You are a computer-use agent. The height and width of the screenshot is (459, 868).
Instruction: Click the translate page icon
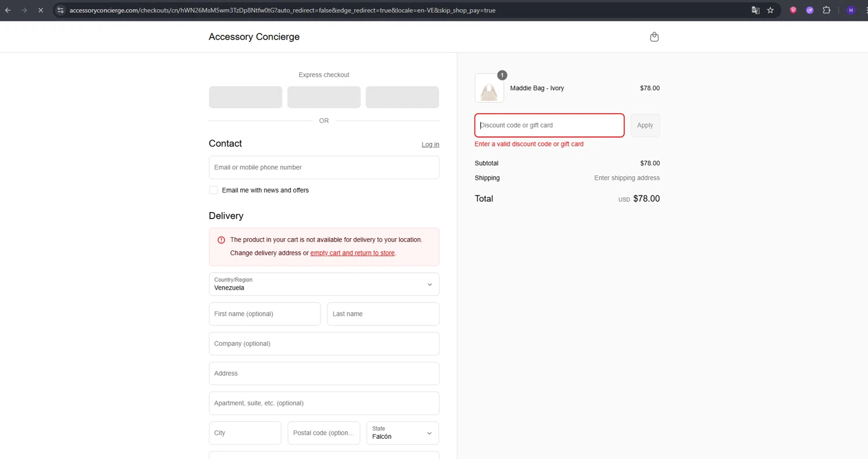[755, 10]
